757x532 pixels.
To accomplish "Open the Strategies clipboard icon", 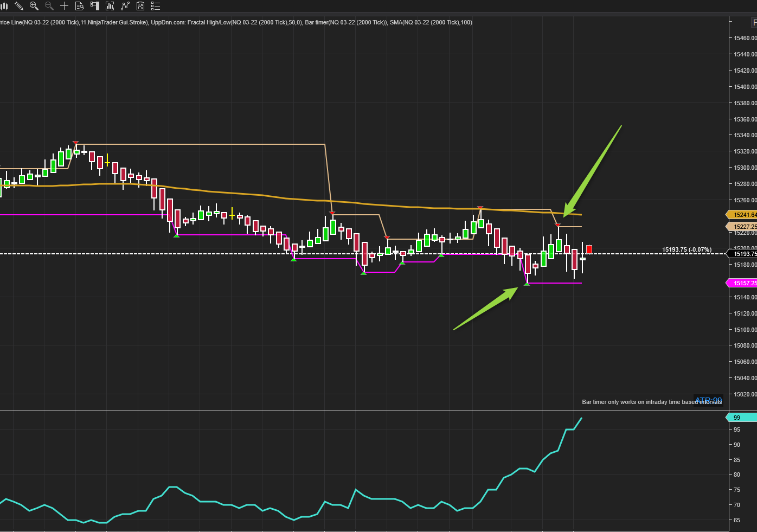I will [140, 6].
